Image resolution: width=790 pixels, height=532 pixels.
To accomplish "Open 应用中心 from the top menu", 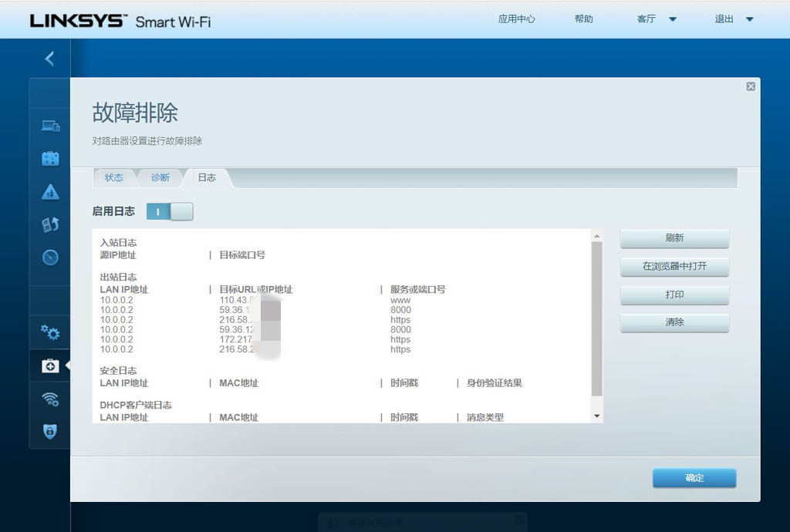I will pyautogui.click(x=517, y=19).
